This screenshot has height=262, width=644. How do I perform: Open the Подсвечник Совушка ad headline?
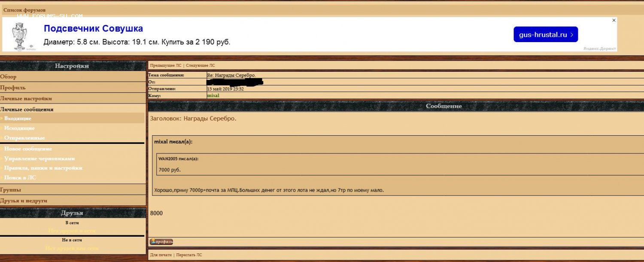[x=93, y=29]
